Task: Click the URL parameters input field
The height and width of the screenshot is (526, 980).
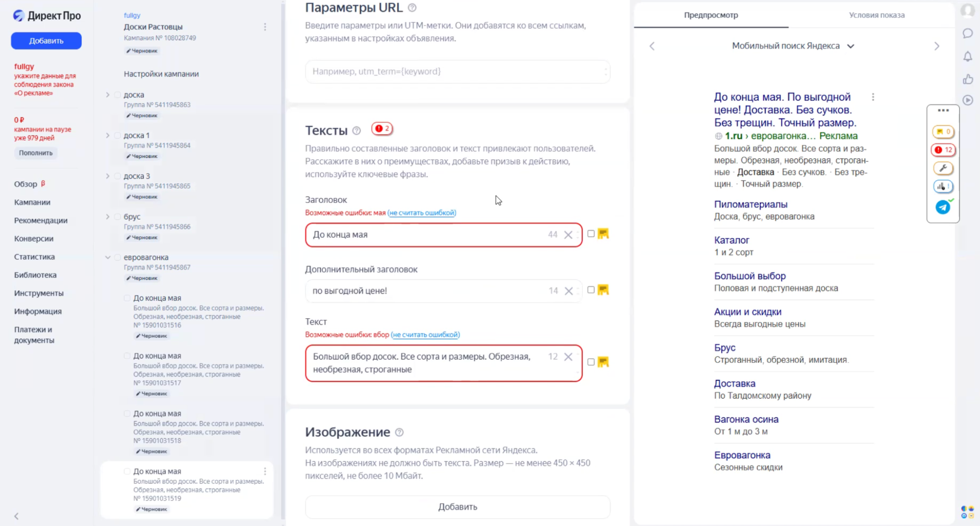Action: pyautogui.click(x=457, y=72)
